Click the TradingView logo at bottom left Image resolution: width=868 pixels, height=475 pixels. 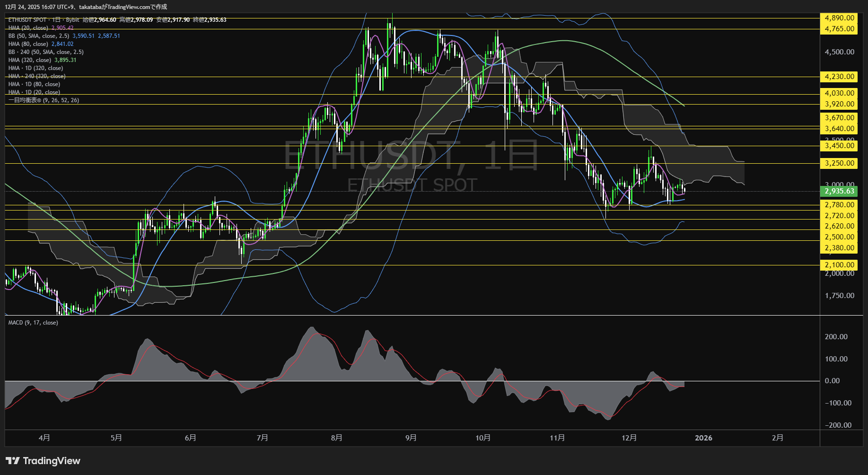click(x=43, y=461)
